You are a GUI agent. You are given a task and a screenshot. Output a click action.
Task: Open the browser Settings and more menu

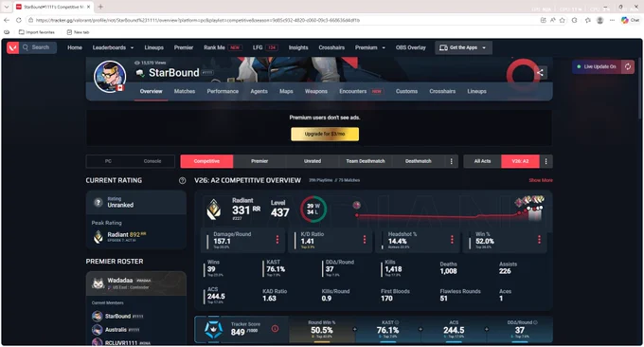pos(613,20)
